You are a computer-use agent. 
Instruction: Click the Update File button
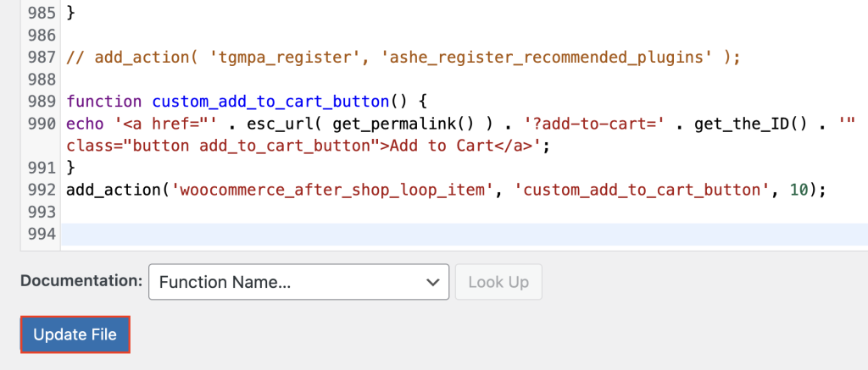(x=75, y=335)
